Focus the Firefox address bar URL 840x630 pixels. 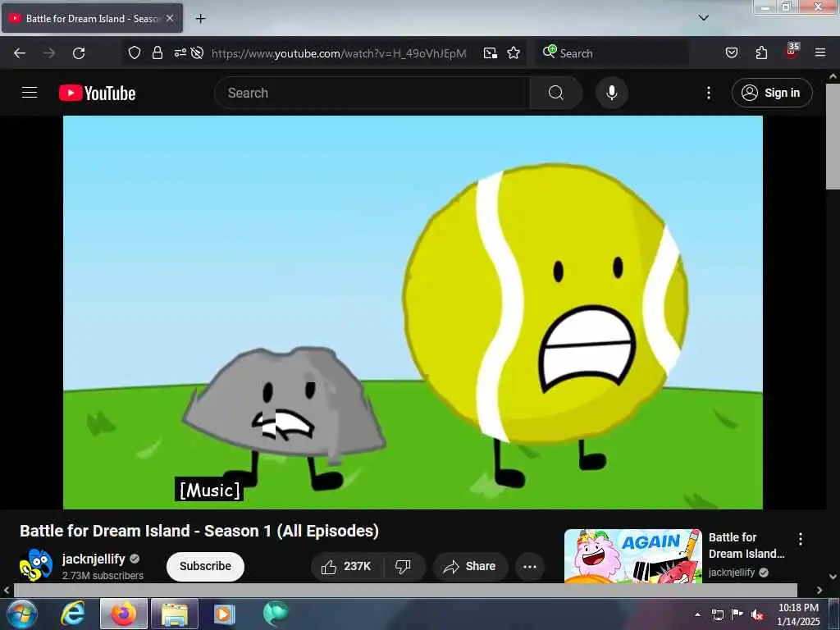(339, 53)
